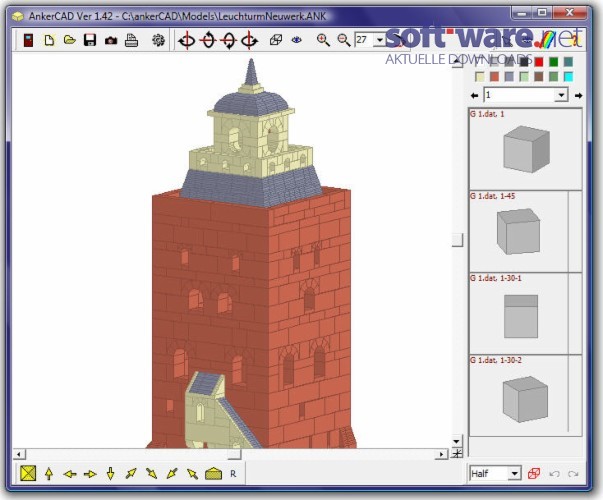603x500 pixels.
Task: Click the fourth rotate view icon
Action: pos(249,40)
